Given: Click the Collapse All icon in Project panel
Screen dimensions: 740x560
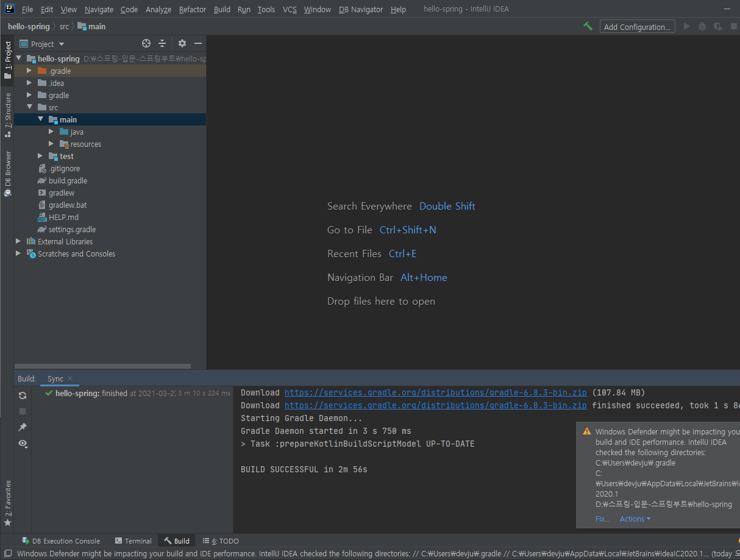Looking at the screenshot, I should (x=162, y=43).
